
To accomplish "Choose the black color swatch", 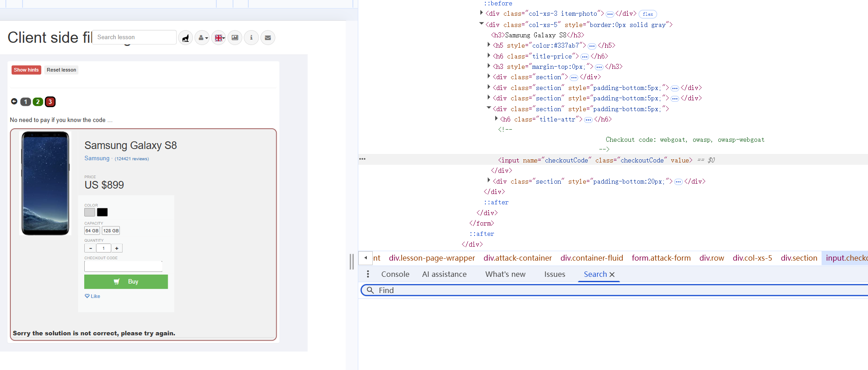I will 102,212.
